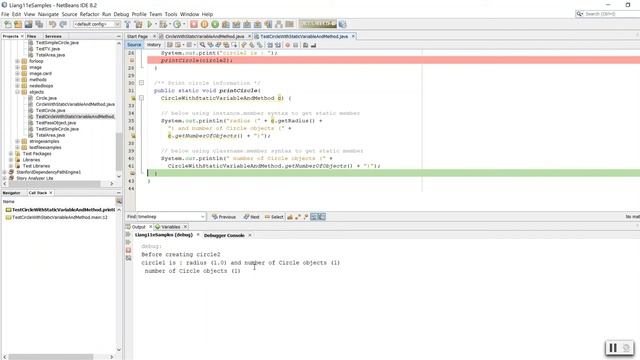Build project with the hammer icon
Viewport: 640px width, 360px height.
tap(128, 24)
